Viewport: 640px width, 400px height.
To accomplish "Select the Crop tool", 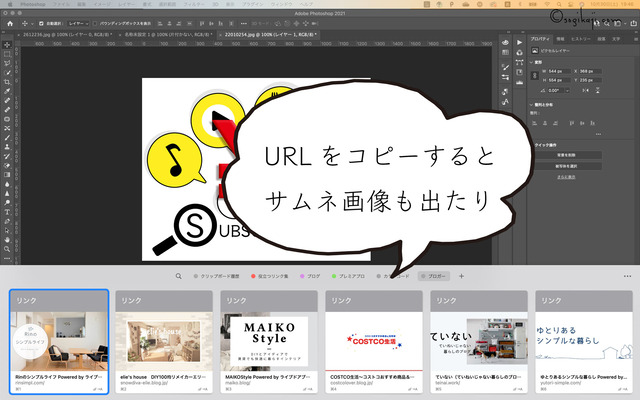I will pos(7,82).
